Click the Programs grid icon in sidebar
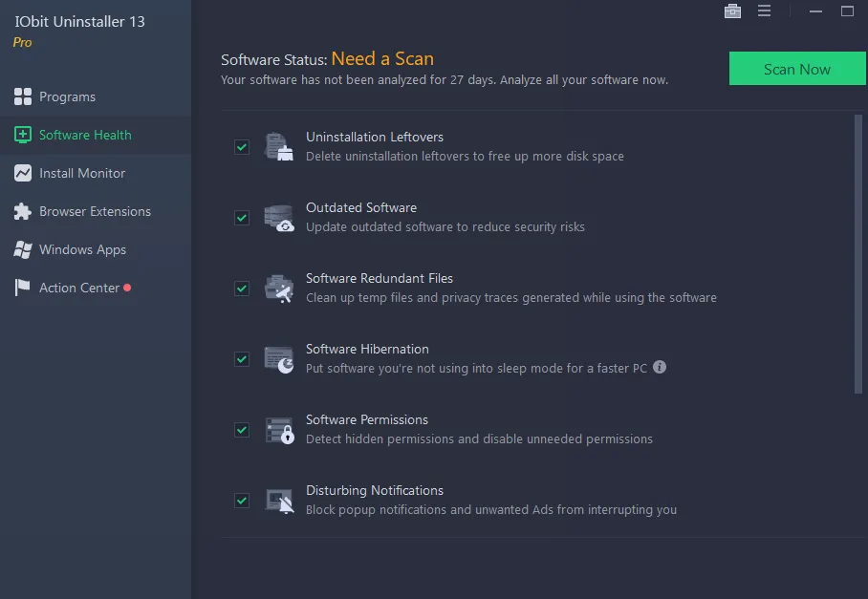 tap(21, 96)
